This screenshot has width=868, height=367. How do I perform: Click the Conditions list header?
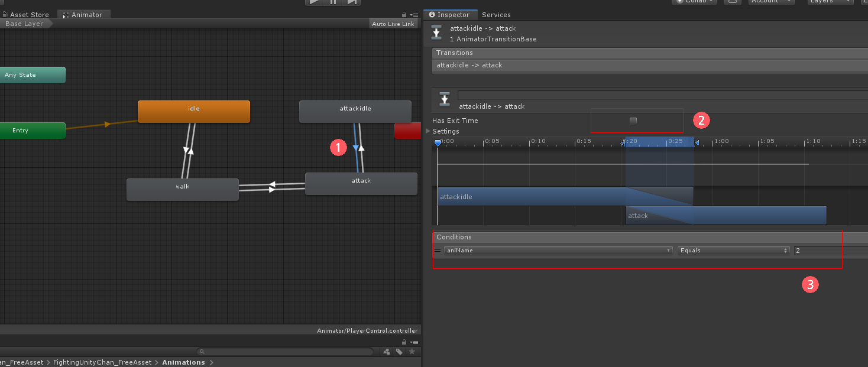click(x=650, y=237)
